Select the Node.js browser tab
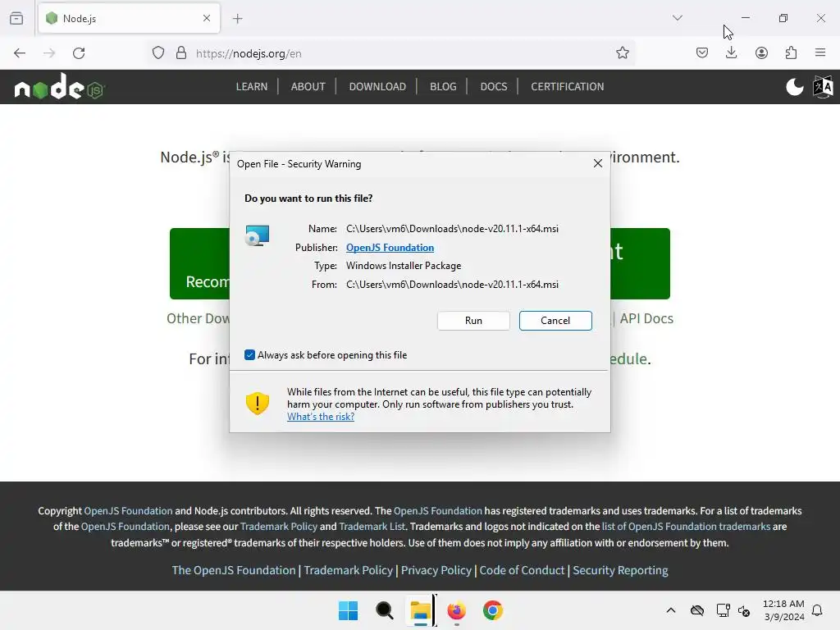This screenshot has height=630, width=840. [129, 19]
